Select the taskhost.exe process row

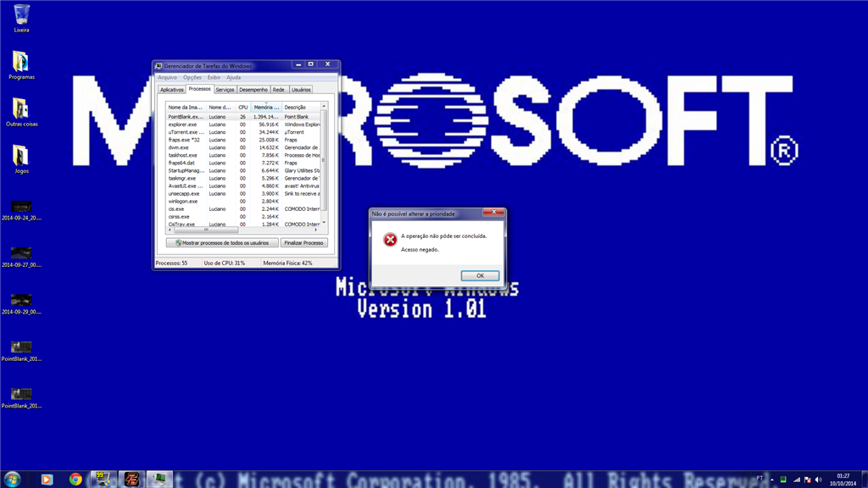243,156
